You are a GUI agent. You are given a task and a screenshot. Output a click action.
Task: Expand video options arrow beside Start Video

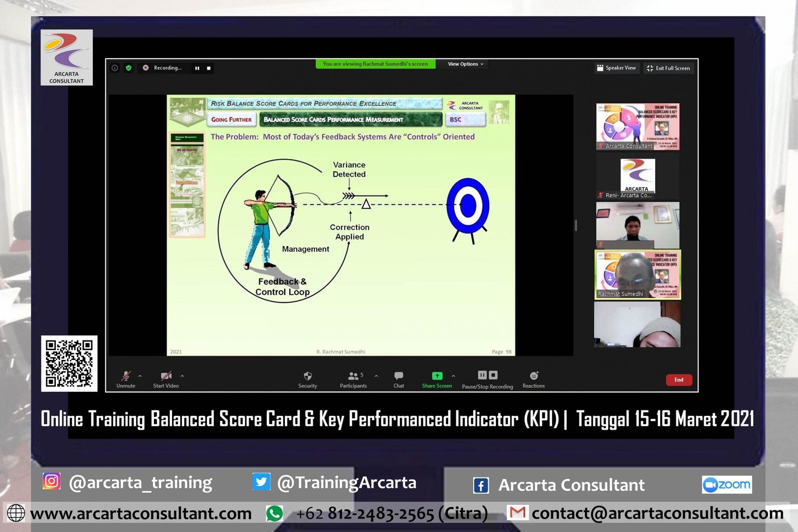click(x=182, y=376)
